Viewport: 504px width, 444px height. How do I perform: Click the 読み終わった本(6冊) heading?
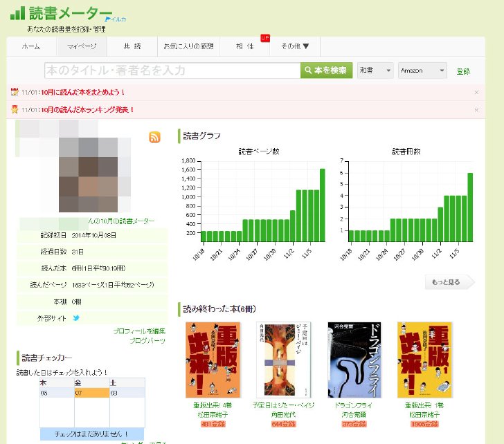click(x=219, y=309)
